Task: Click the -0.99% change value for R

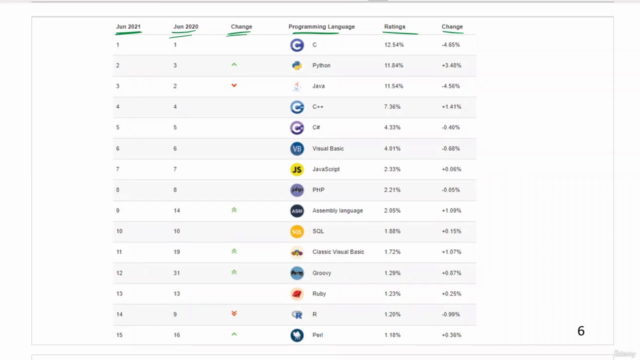Action: coord(451,315)
